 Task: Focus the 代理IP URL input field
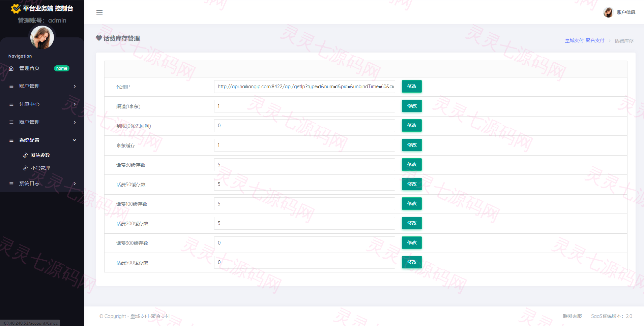pyautogui.click(x=304, y=87)
